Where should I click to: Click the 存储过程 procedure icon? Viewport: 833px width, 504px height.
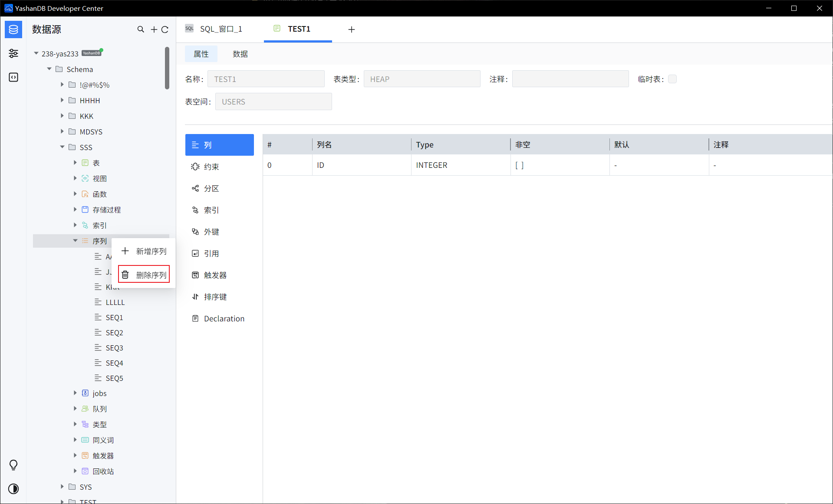[x=85, y=209]
